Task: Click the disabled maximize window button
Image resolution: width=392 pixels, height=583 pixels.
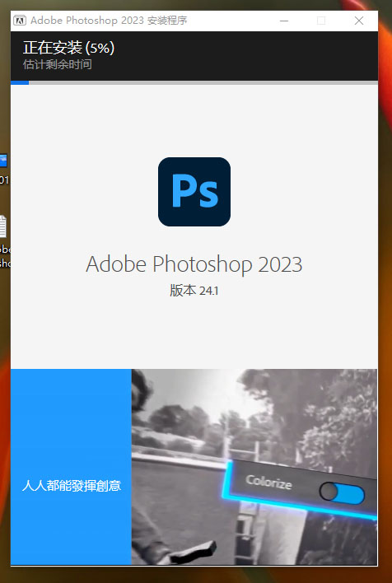Action: pos(321,21)
